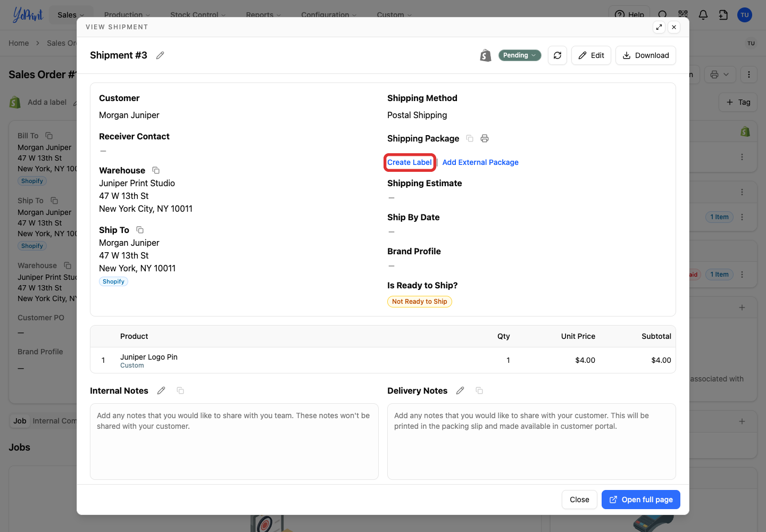
Task: Click the Not Ready to Ship badge
Action: [420, 302]
